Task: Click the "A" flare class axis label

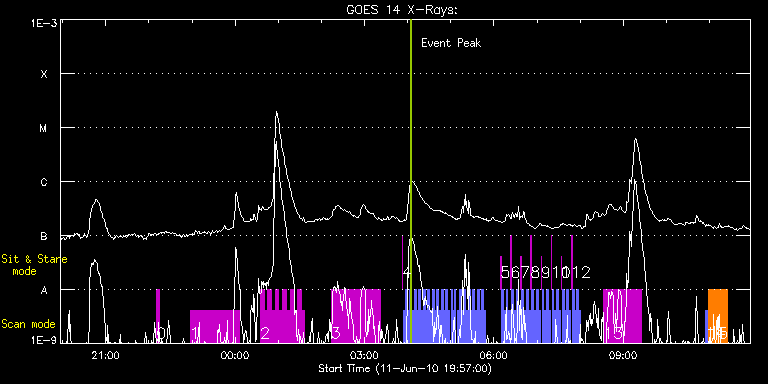Action: click(44, 290)
